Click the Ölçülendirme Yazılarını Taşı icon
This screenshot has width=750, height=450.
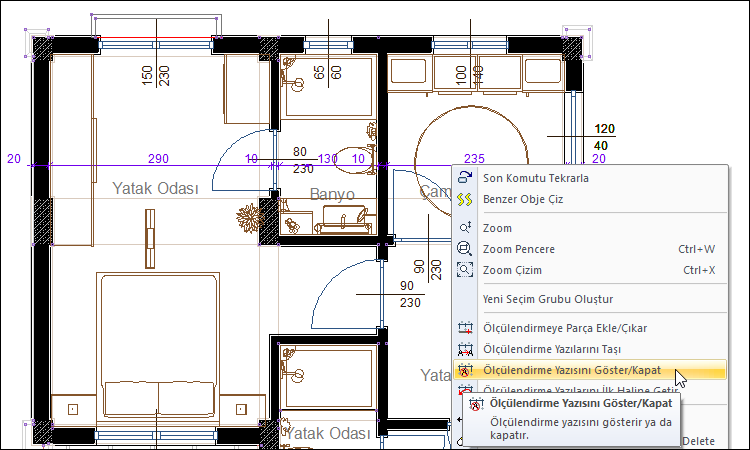(x=465, y=349)
